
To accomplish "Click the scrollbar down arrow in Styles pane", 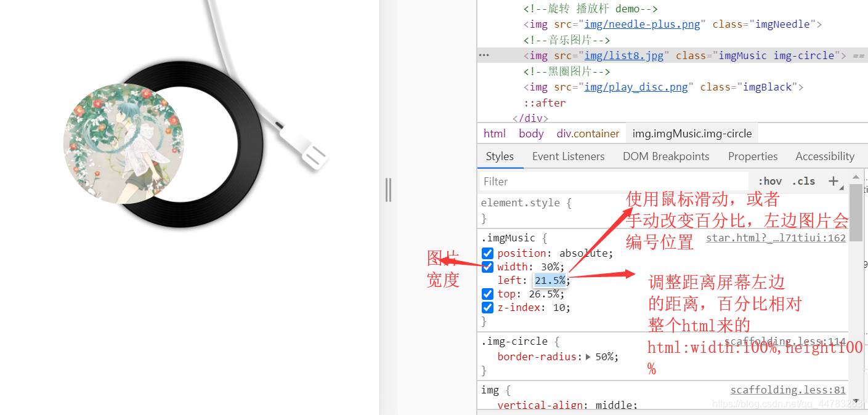I will coord(856,401).
